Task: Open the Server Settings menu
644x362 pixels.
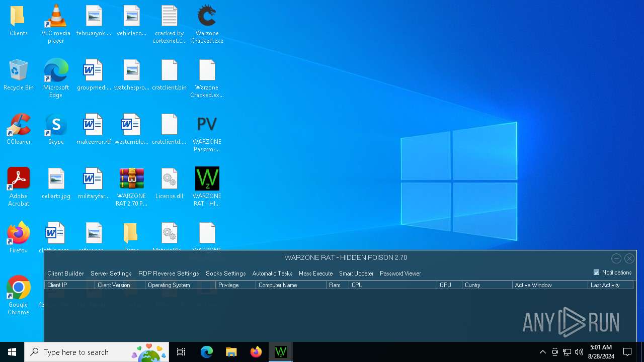Action: click(111, 274)
